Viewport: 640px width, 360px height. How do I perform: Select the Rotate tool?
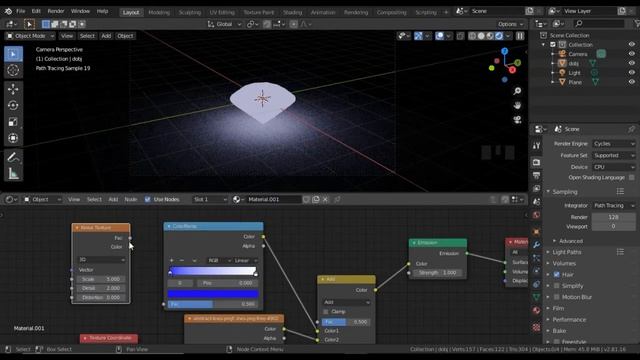pyautogui.click(x=13, y=105)
